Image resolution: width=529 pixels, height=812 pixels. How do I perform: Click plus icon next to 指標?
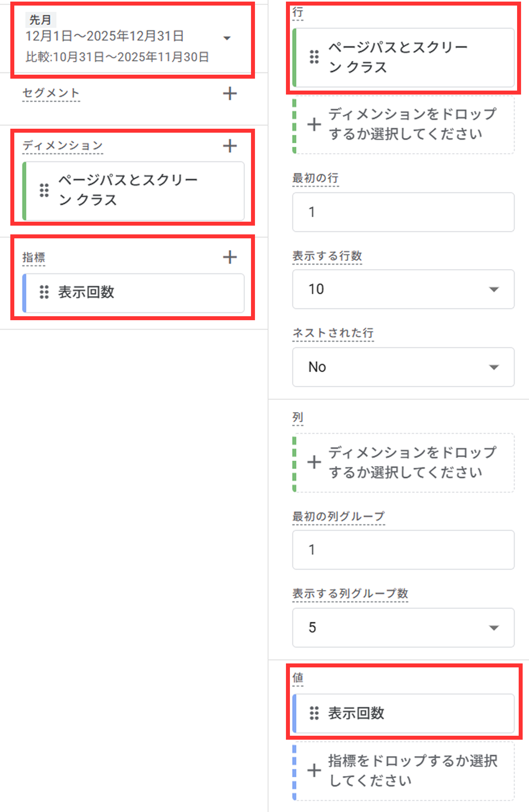click(x=230, y=257)
